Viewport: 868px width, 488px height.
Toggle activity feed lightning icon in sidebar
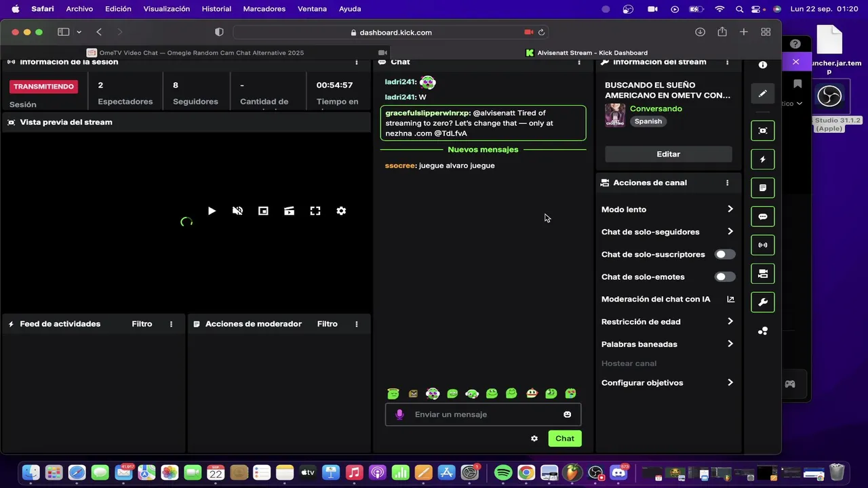(x=763, y=159)
